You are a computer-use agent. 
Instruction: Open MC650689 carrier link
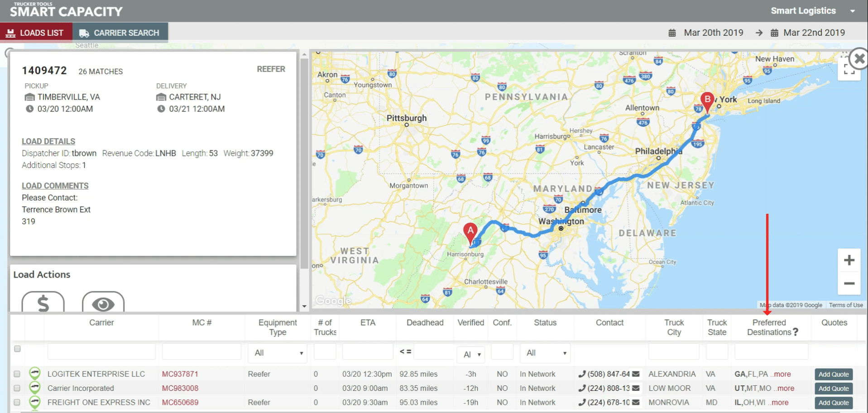tap(180, 402)
